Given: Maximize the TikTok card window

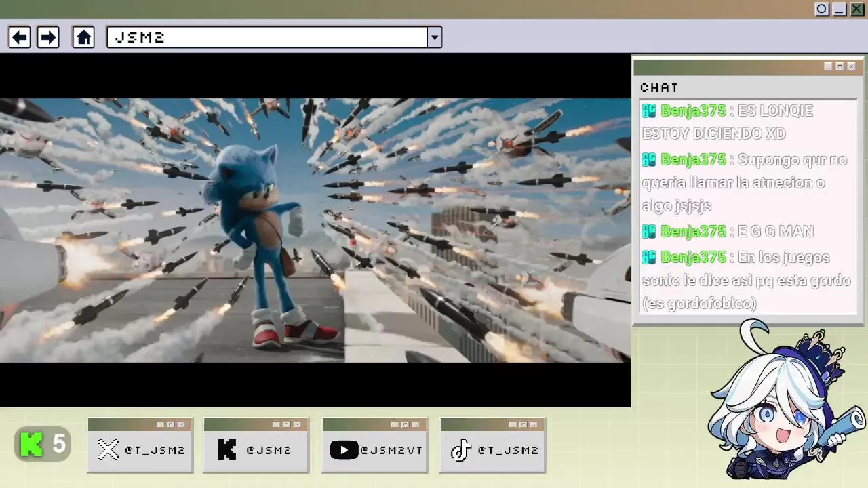Looking at the screenshot, I should click(523, 424).
